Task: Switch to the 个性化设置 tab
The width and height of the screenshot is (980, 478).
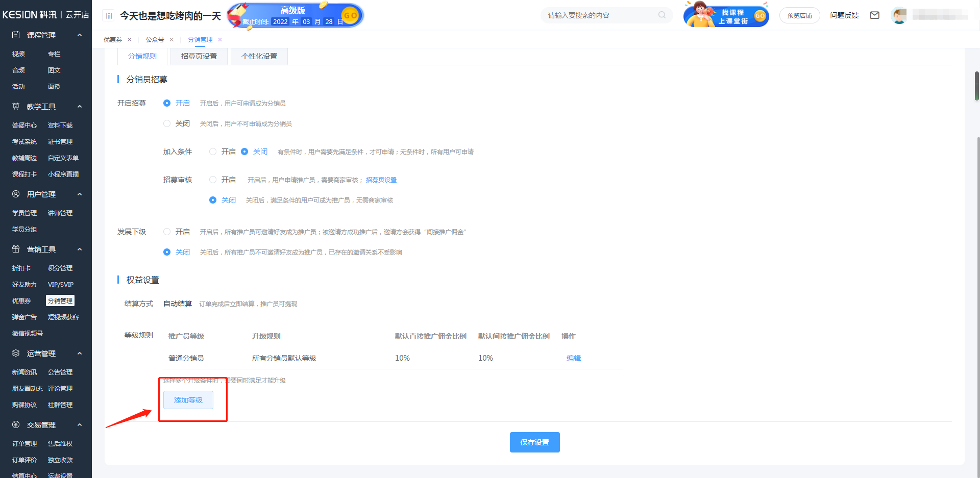Action: click(259, 56)
